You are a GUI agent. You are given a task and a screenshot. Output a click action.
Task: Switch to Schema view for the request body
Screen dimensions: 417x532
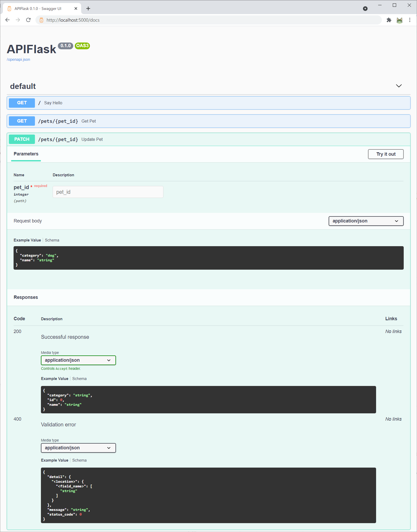click(x=52, y=240)
